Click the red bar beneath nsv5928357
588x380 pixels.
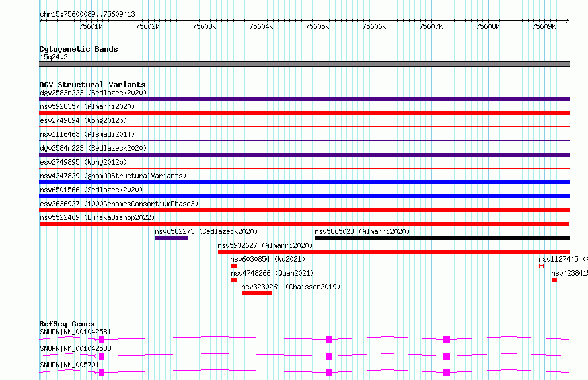[304, 113]
